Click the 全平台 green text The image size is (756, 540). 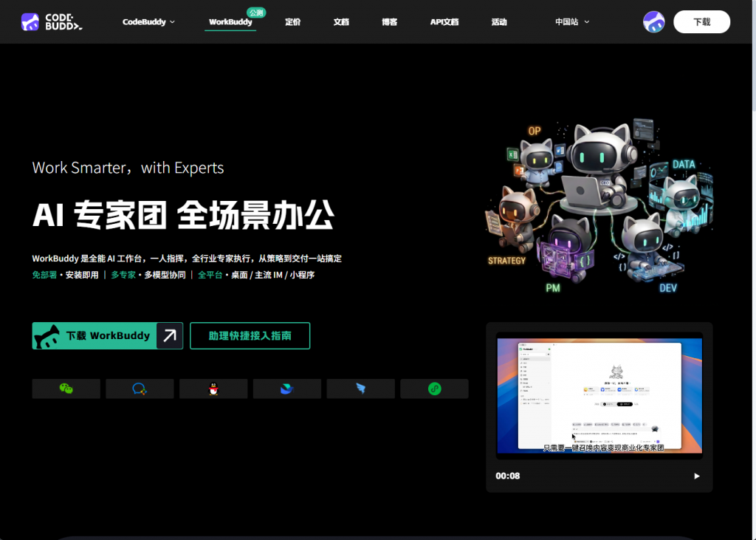(x=210, y=275)
